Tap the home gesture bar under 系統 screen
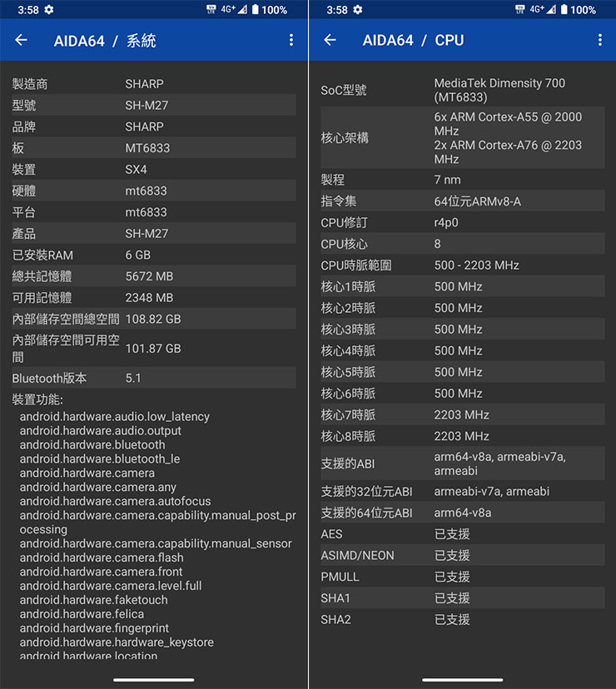The width and height of the screenshot is (616, 689). coord(153,680)
